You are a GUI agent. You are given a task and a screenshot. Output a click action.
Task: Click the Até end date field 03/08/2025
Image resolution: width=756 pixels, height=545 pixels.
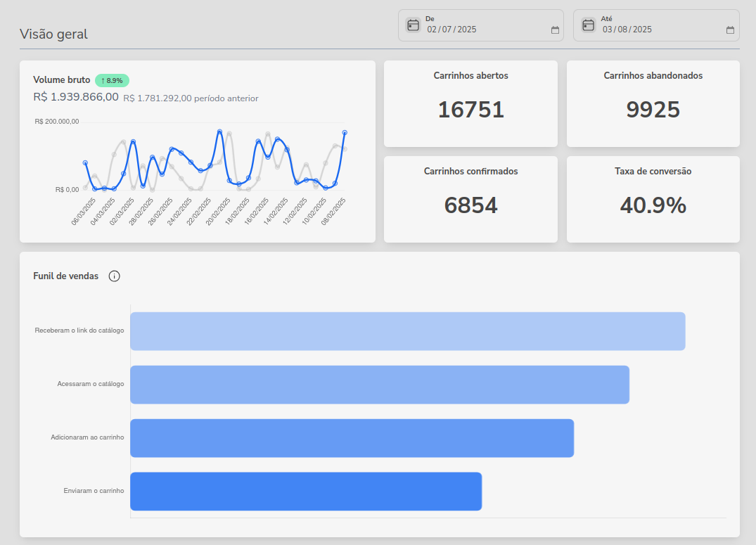(x=656, y=25)
